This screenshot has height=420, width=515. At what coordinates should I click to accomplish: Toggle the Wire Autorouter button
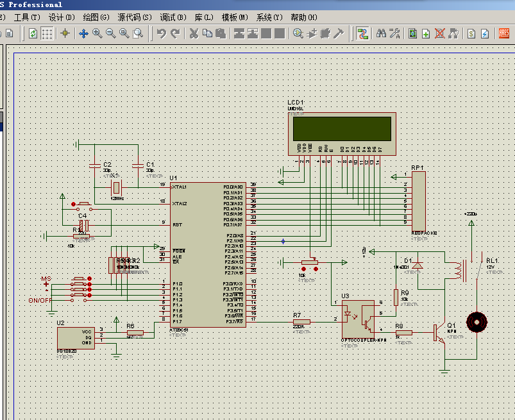coord(362,33)
